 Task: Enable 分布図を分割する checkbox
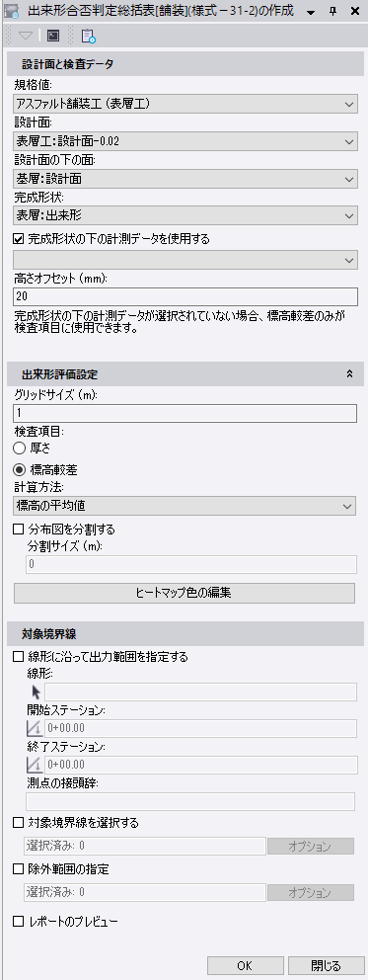point(19,530)
